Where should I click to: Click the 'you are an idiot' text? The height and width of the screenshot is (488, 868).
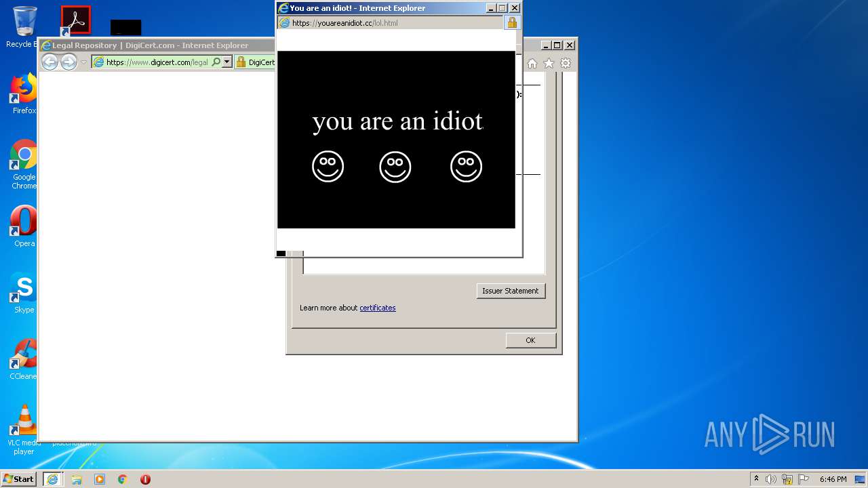coord(397,121)
